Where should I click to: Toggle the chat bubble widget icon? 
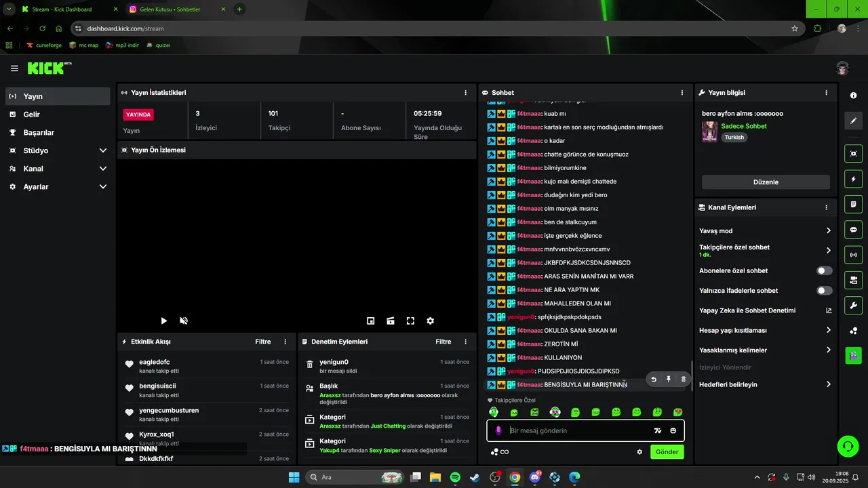854,229
